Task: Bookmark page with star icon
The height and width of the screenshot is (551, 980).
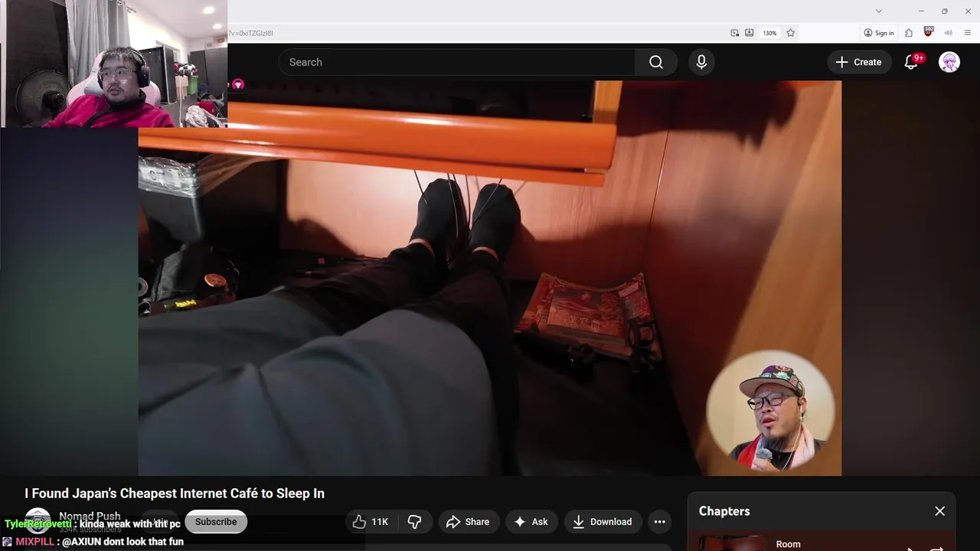Action: point(791,33)
